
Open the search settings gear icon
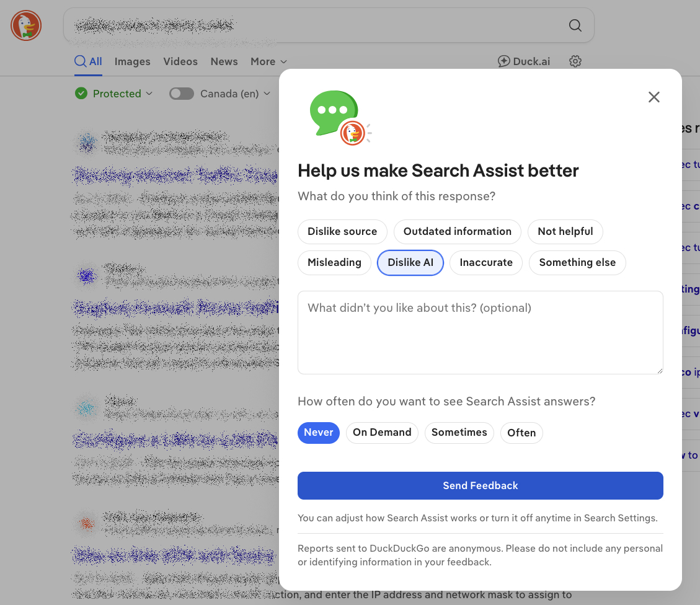575,61
